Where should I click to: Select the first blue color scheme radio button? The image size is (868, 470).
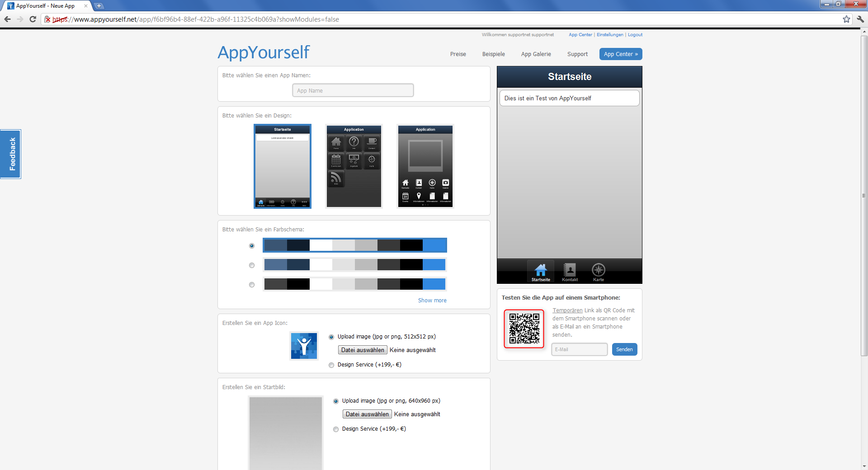(x=251, y=246)
